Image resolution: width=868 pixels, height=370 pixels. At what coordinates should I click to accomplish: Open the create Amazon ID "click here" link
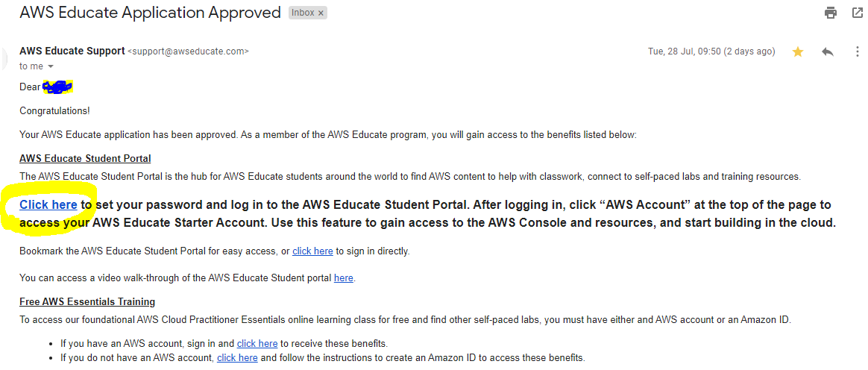click(x=237, y=358)
